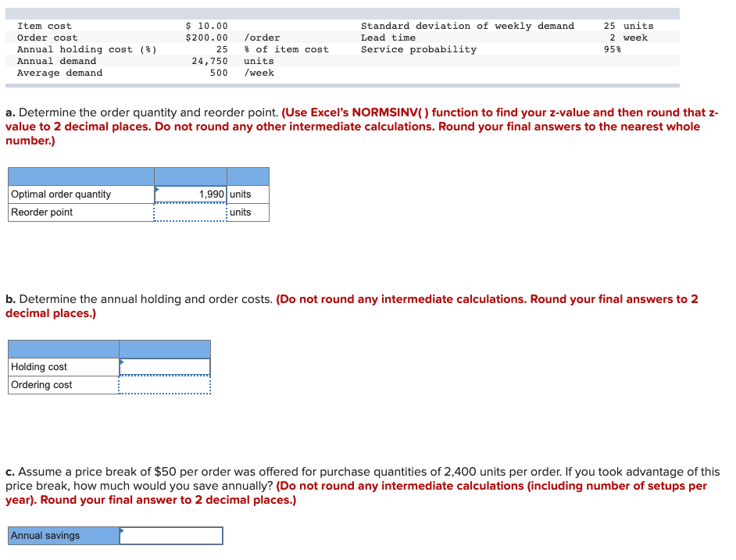This screenshot has width=736, height=560.
Task: Click the '/order' unit text
Action: point(262,37)
